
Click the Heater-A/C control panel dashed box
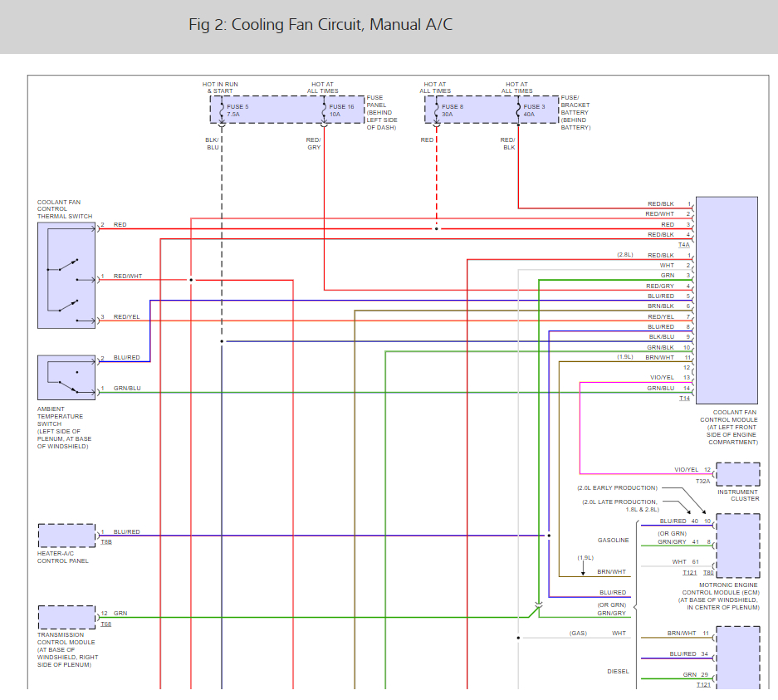66,536
